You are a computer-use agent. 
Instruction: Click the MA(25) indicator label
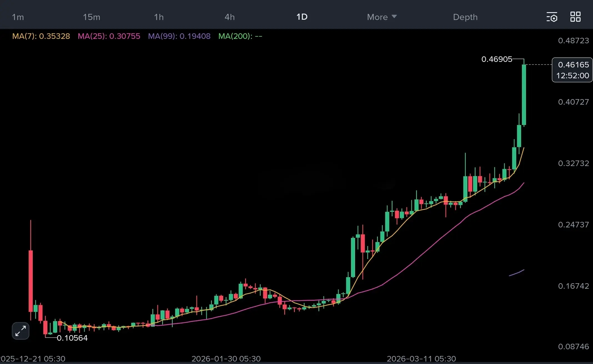[x=109, y=36]
